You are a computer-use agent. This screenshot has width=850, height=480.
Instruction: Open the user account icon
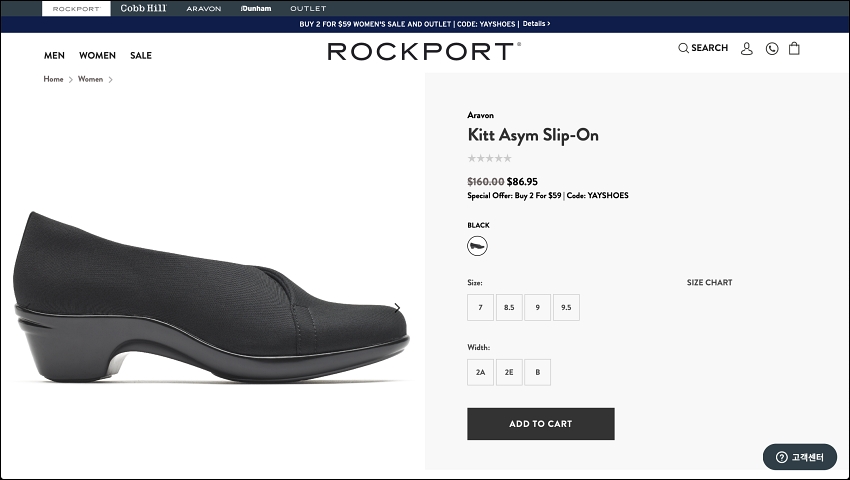point(746,49)
